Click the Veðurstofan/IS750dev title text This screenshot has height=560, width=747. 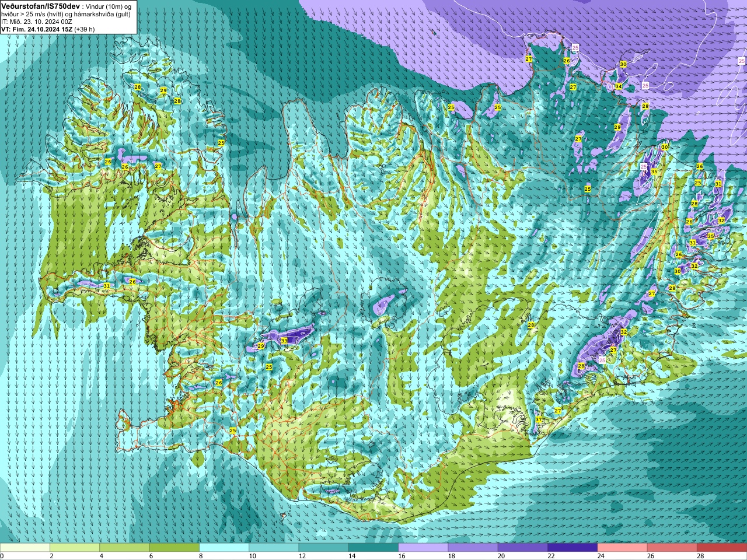[41, 5]
